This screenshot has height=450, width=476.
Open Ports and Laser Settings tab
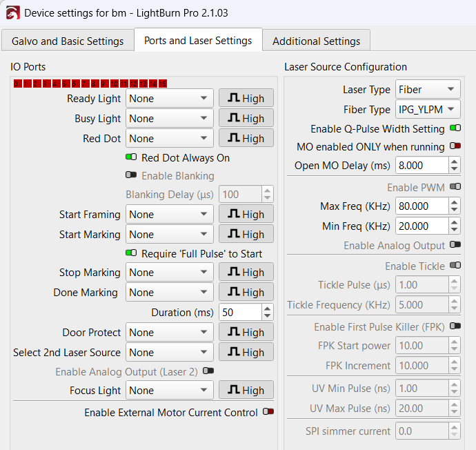[198, 41]
